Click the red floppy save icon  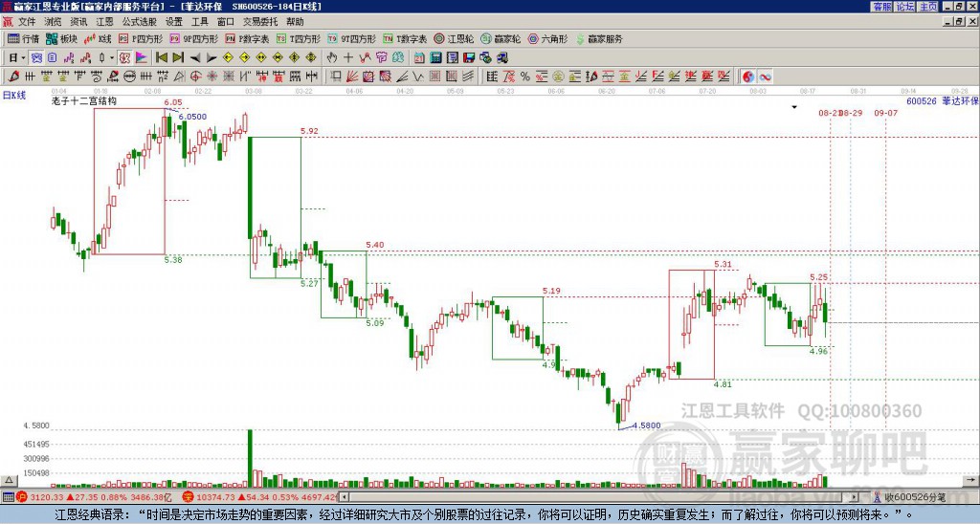click(469, 58)
